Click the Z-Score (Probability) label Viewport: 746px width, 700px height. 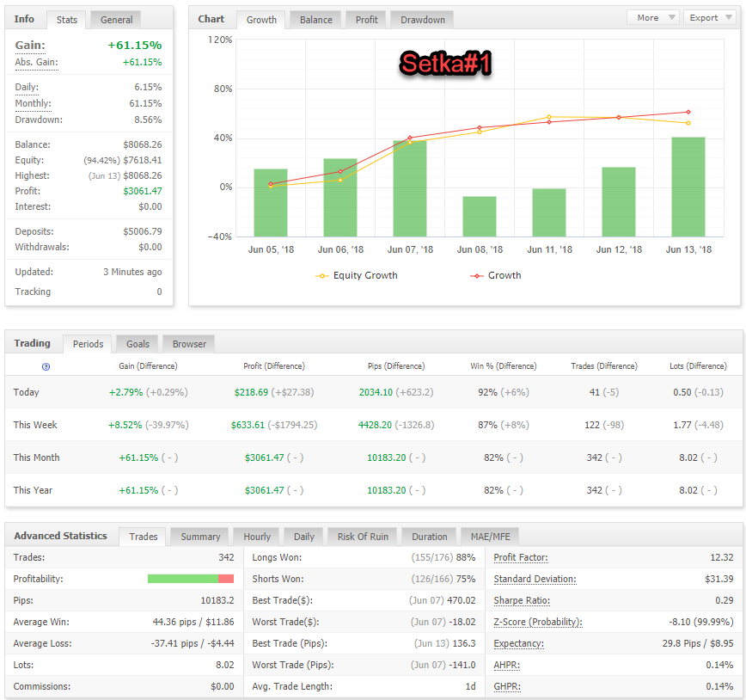[x=538, y=622]
